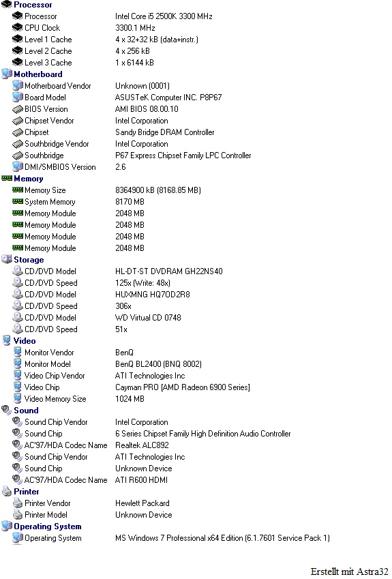Image resolution: width=392 pixels, height=579 pixels.
Task: Click the Operating System section header icon
Action: [7, 526]
